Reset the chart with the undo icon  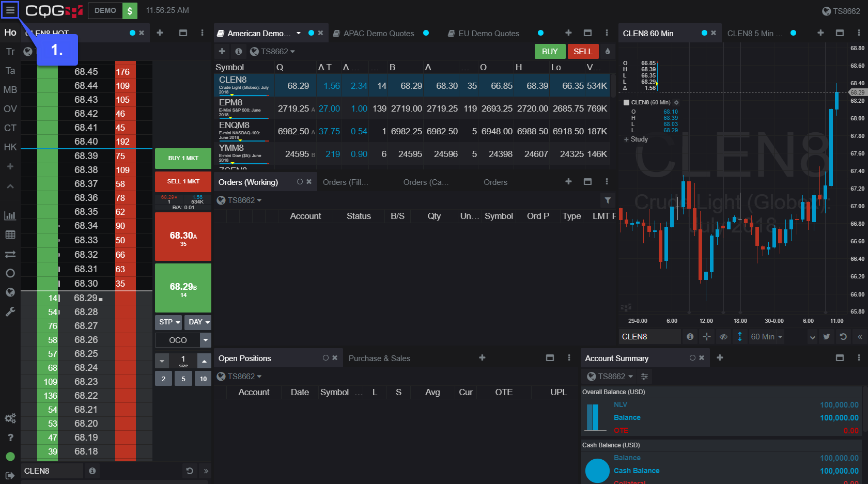tap(843, 336)
